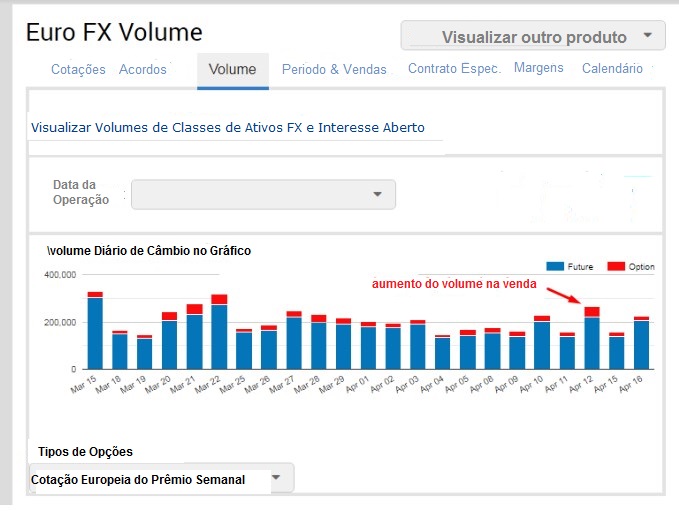
Task: Click the Mar 22 volume bar
Action: 219,335
